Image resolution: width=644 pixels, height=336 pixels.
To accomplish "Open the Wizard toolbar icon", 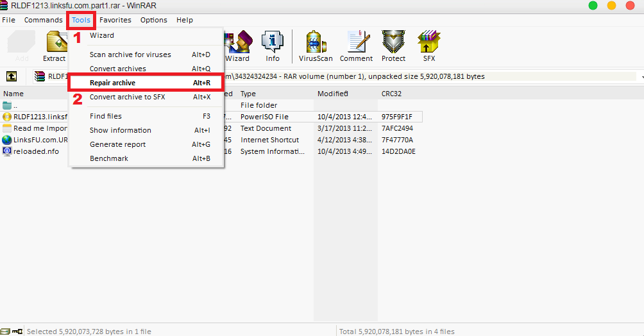I will (x=238, y=42).
